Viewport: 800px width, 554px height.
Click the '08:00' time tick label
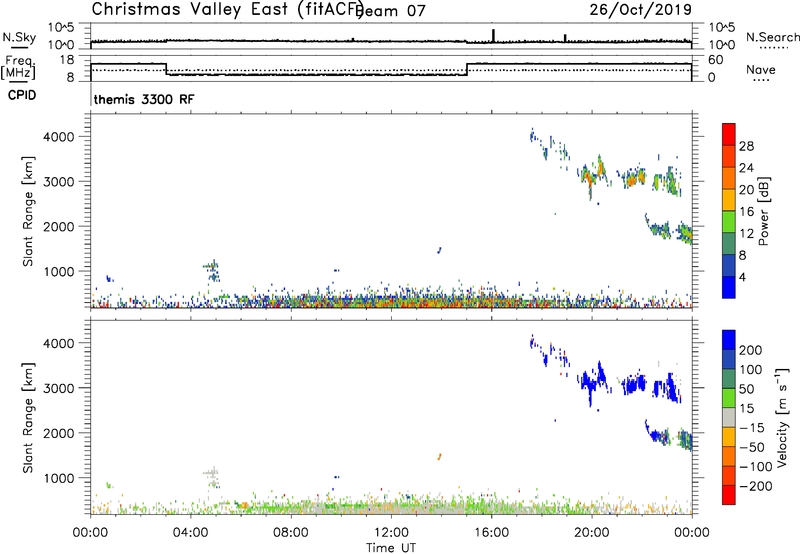[x=291, y=533]
